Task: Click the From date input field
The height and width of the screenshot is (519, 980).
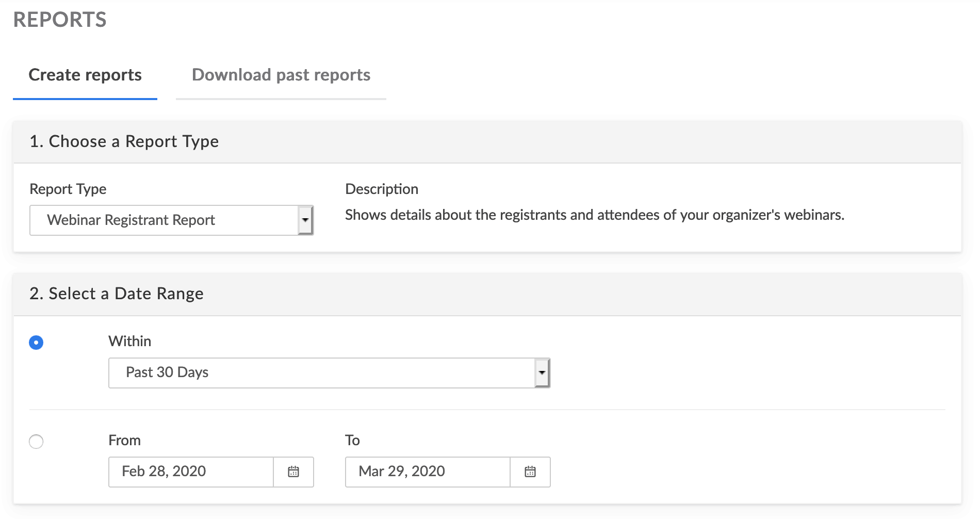Action: point(191,471)
